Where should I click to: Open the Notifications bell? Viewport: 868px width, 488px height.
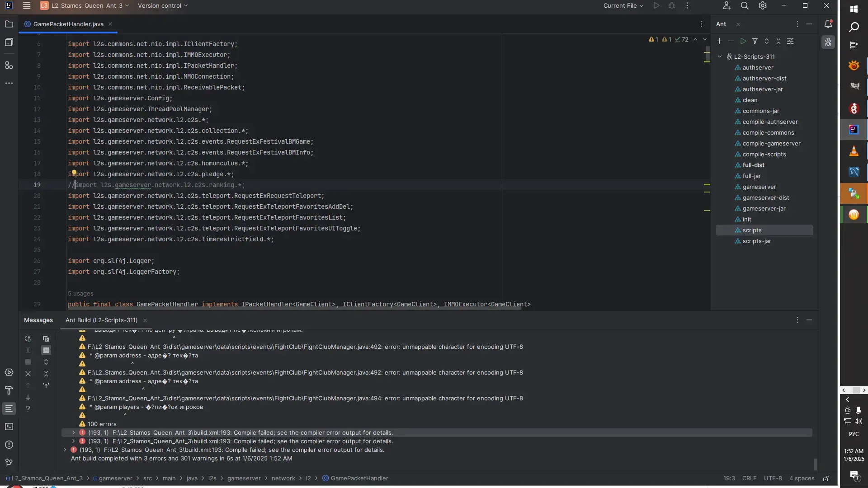click(828, 24)
